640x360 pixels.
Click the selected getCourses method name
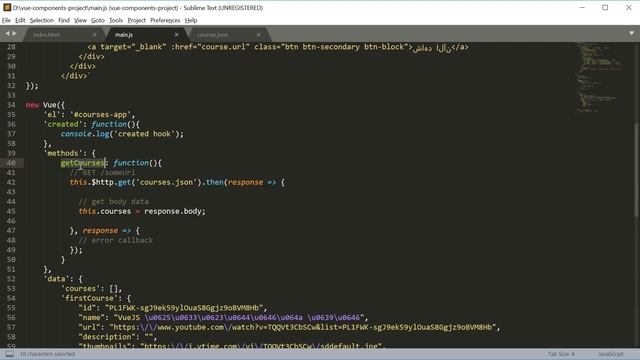83,163
